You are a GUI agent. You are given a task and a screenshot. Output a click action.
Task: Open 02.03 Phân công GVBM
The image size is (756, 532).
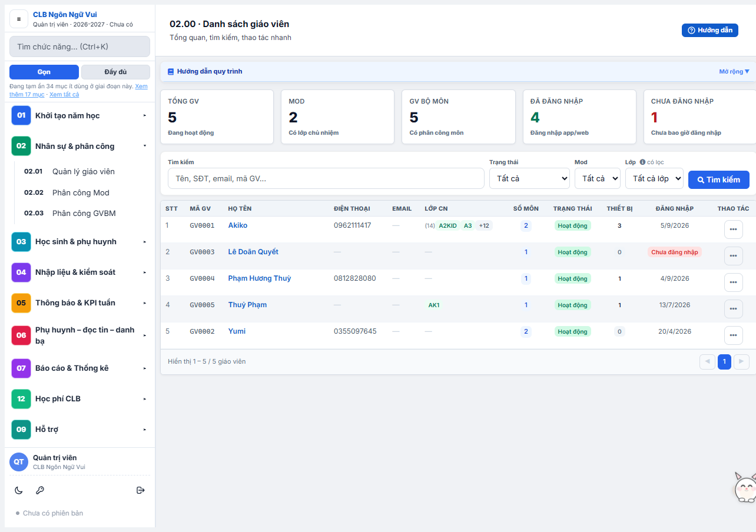click(82, 213)
